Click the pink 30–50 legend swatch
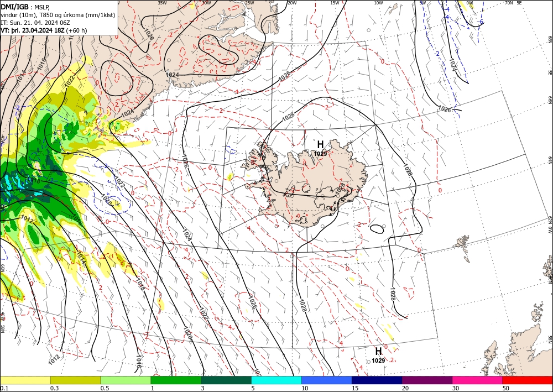This screenshot has width=553, height=392. point(478,380)
